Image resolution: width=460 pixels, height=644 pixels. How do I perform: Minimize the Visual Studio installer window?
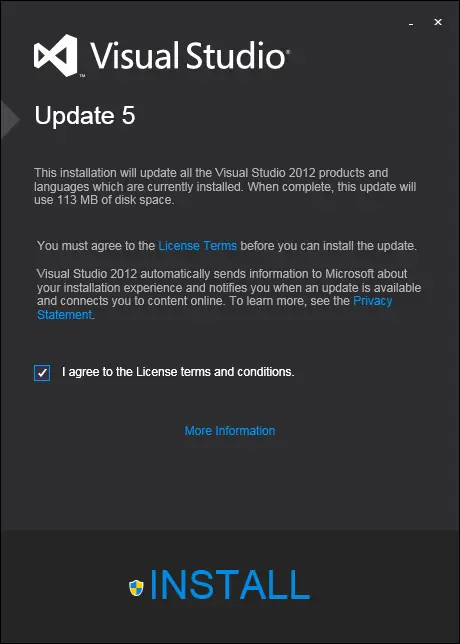coord(411,23)
